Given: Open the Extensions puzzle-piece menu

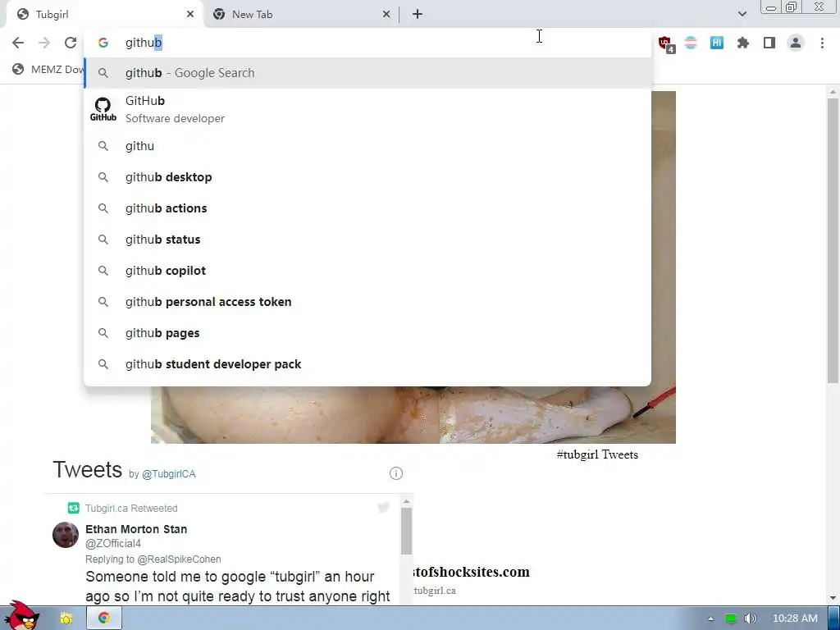Looking at the screenshot, I should pos(743,43).
